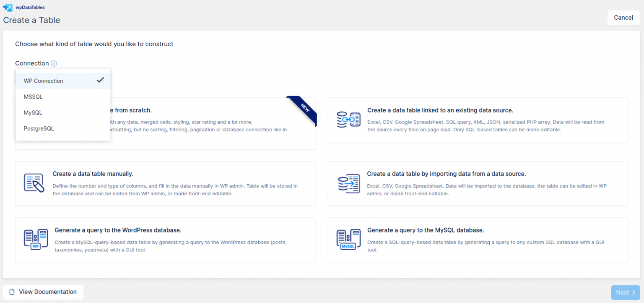Viewport: 644px width, 303px height.
Task: Select MSSQL from the Connection dropdown
Action: coord(33,97)
